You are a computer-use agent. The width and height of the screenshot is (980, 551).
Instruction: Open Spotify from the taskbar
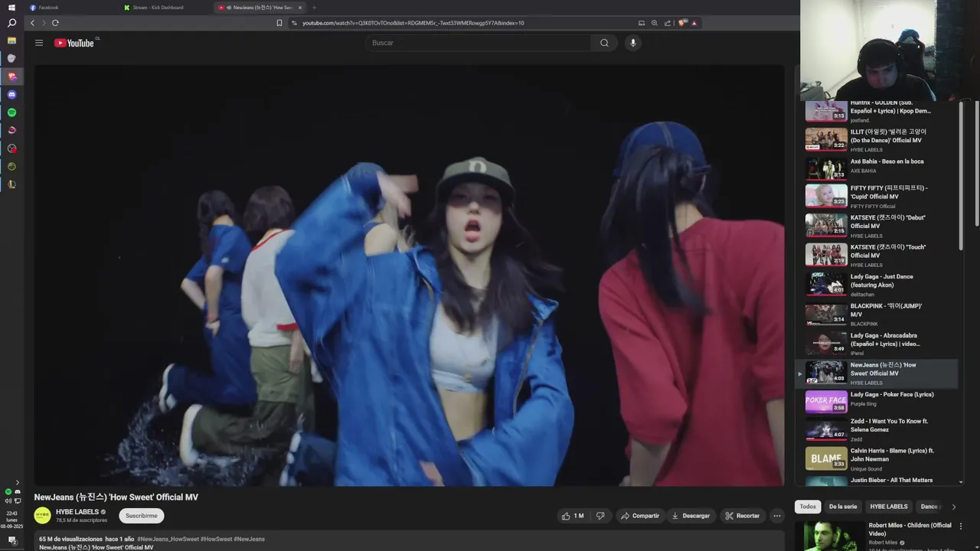pos(11,112)
